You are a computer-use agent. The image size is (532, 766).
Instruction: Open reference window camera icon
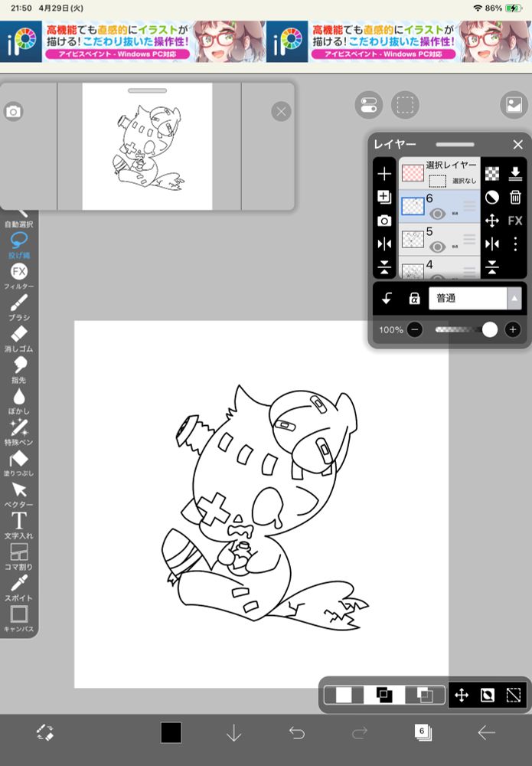[13, 111]
